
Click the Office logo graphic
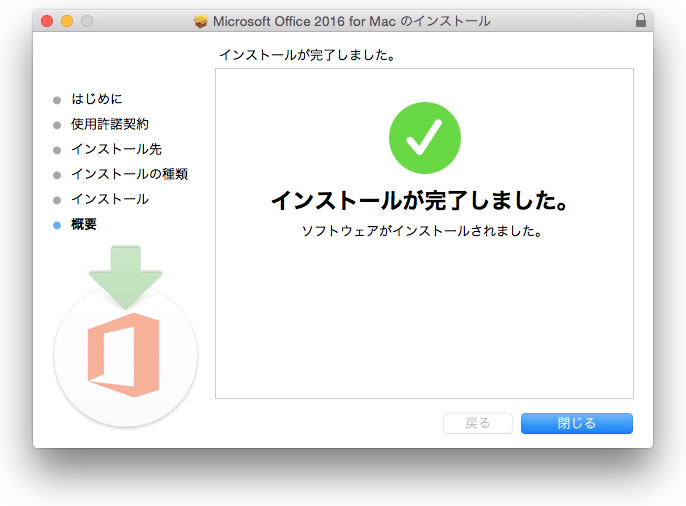[x=123, y=355]
